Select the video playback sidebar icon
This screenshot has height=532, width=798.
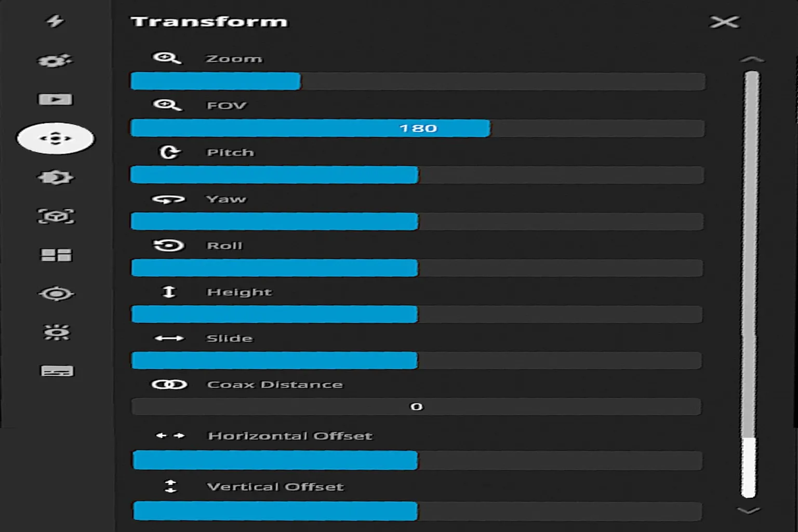point(55,99)
